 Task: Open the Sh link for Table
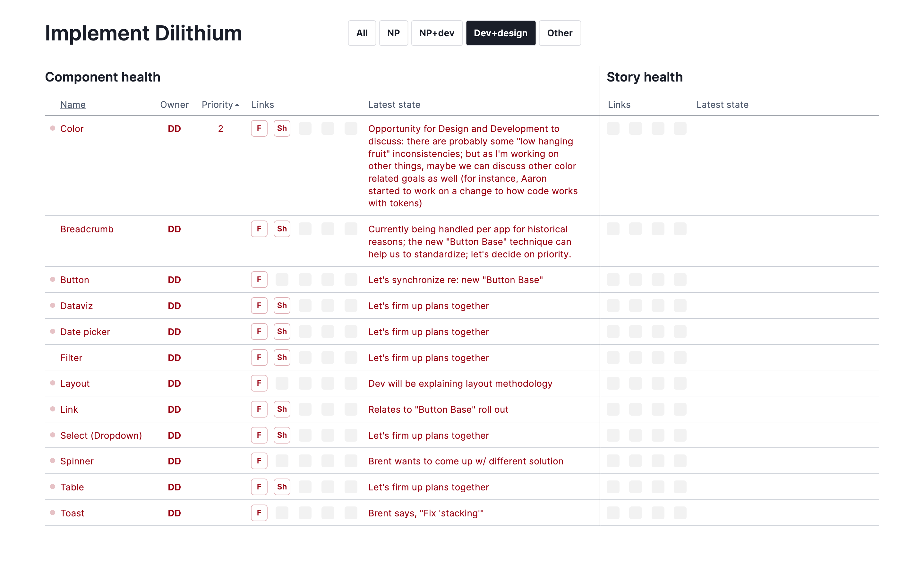click(x=282, y=487)
